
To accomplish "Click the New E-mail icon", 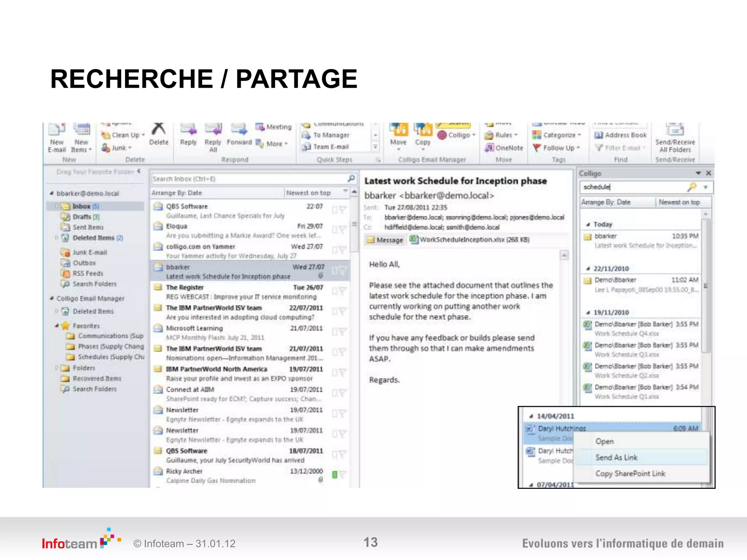I will [x=57, y=130].
